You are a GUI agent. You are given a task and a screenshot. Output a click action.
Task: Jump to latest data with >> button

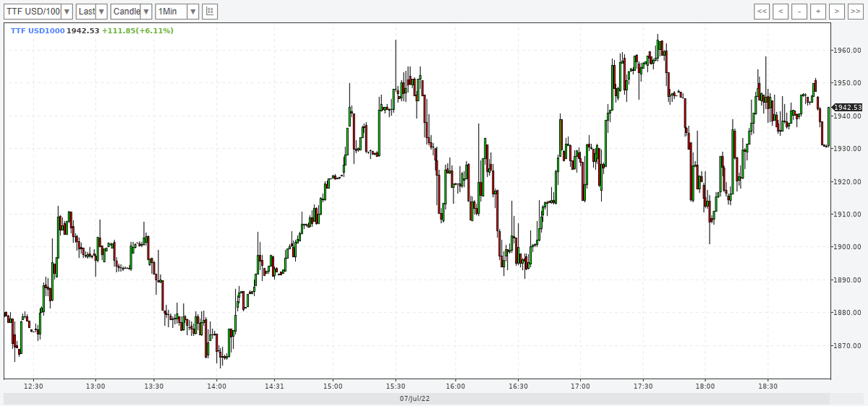point(856,12)
